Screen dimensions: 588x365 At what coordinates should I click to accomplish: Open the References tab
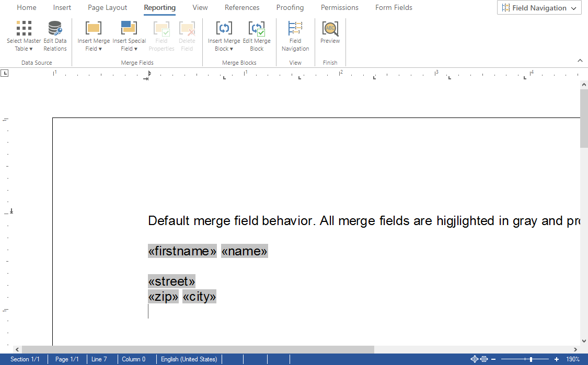[242, 7]
